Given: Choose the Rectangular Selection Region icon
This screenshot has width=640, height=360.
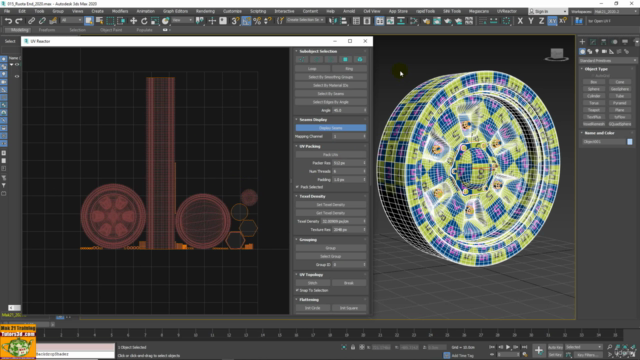Looking at the screenshot, I should [x=110, y=20].
